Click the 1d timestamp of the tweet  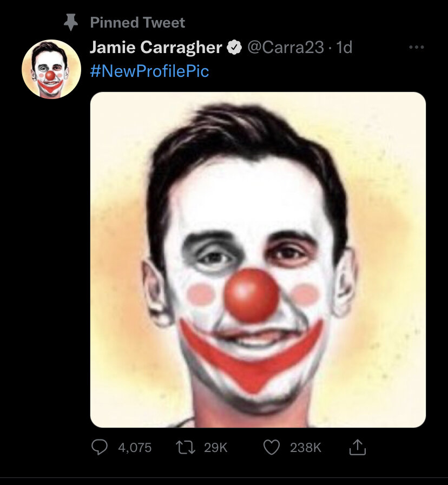click(344, 48)
